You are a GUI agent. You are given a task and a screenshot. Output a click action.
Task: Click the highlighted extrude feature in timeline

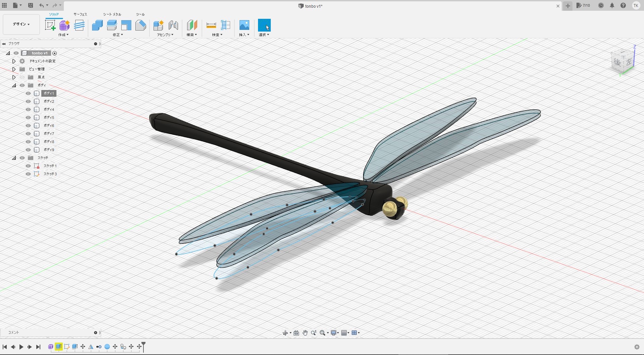59,347
